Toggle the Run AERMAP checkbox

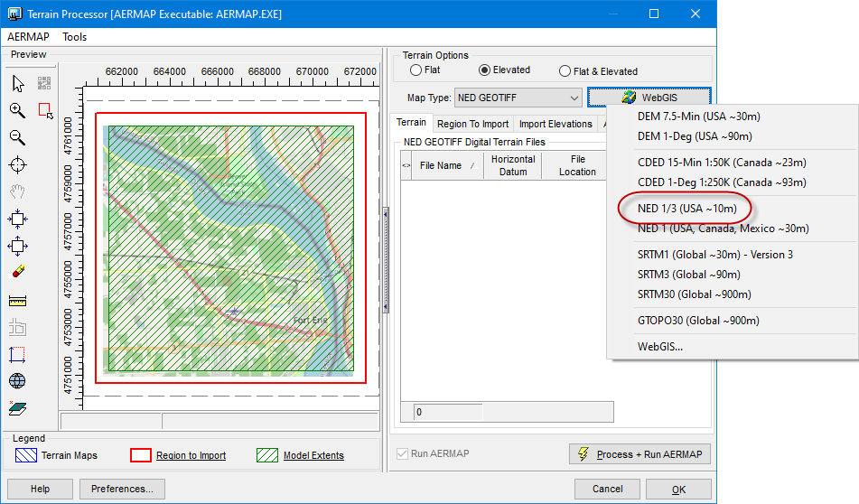click(x=403, y=453)
